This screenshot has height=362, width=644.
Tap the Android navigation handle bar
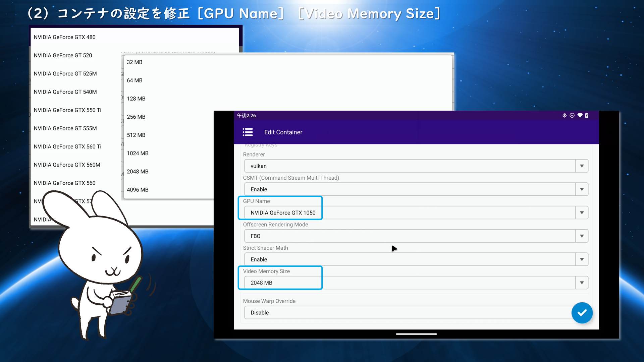point(416,334)
